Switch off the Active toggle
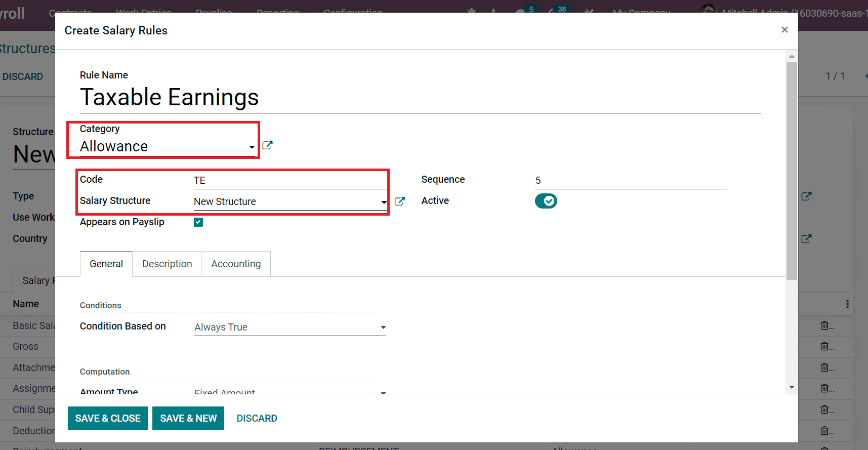Screen dimensions: 868x450 pyautogui.click(x=546, y=201)
